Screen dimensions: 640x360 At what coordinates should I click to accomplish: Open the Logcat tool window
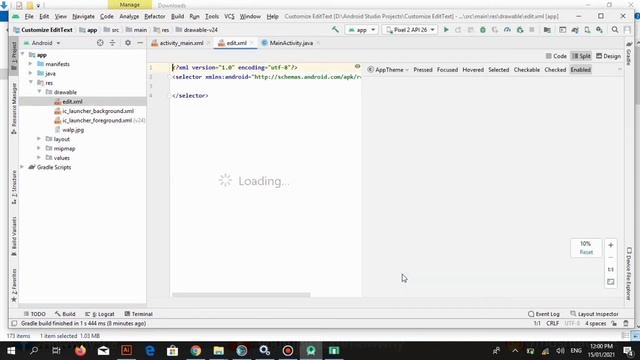click(x=100, y=314)
